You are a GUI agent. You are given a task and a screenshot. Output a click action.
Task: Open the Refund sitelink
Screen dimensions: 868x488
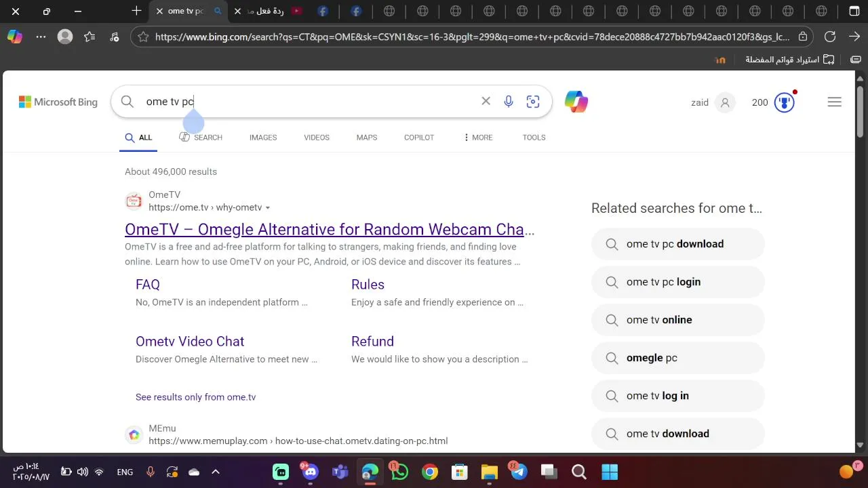(x=372, y=342)
